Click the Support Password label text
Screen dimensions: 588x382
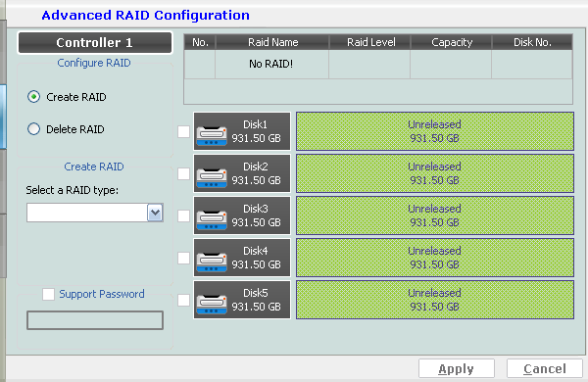click(102, 294)
